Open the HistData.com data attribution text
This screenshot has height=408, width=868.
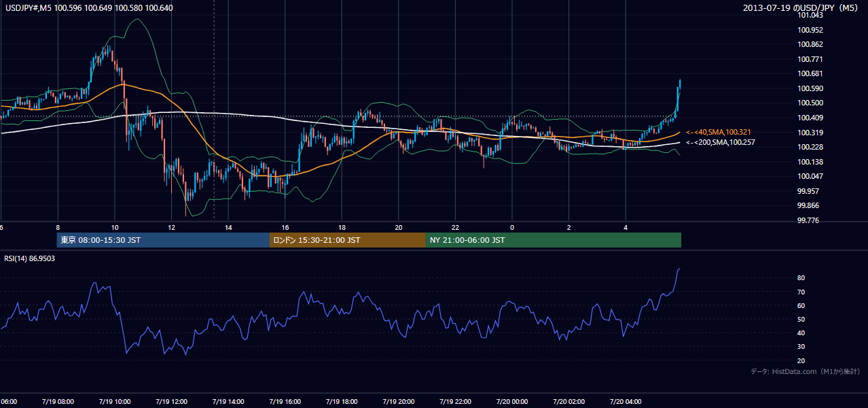coord(806,371)
